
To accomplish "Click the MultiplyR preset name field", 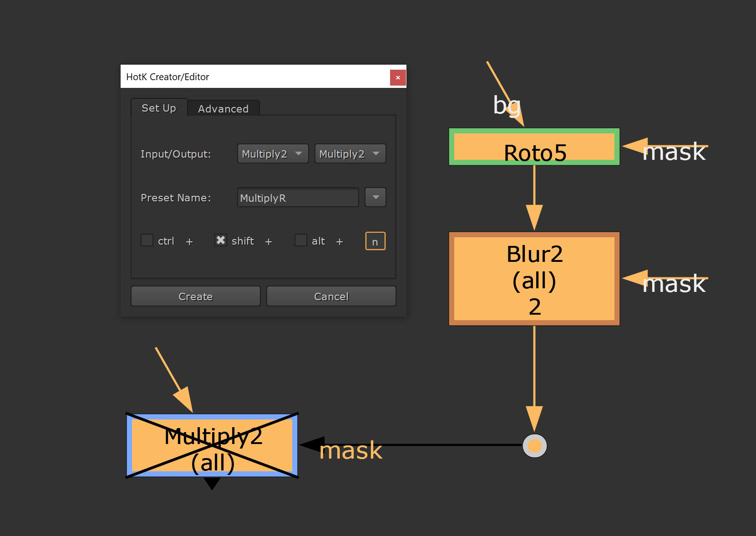I will [297, 197].
